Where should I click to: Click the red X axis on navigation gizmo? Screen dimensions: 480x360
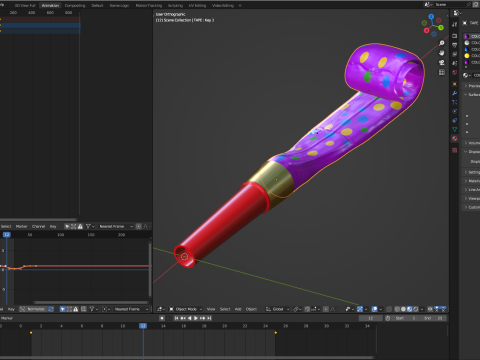426,31
